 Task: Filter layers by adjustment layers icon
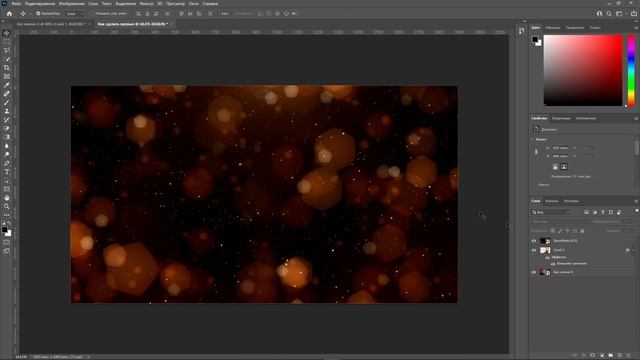coord(595,212)
